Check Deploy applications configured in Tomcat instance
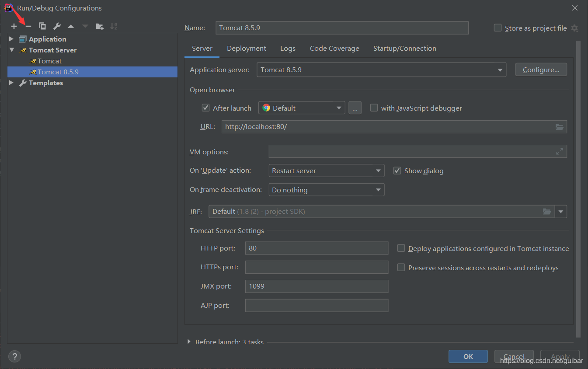 point(401,248)
